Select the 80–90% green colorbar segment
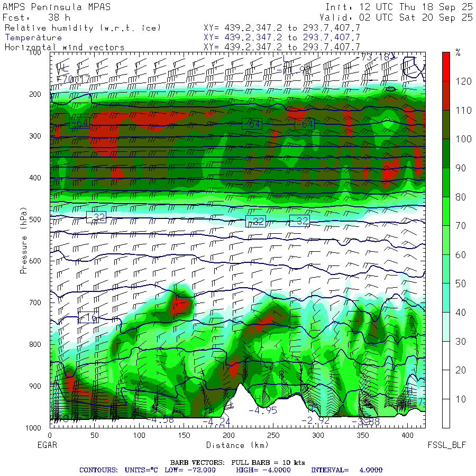This screenshot has width=476, height=476. 446,182
